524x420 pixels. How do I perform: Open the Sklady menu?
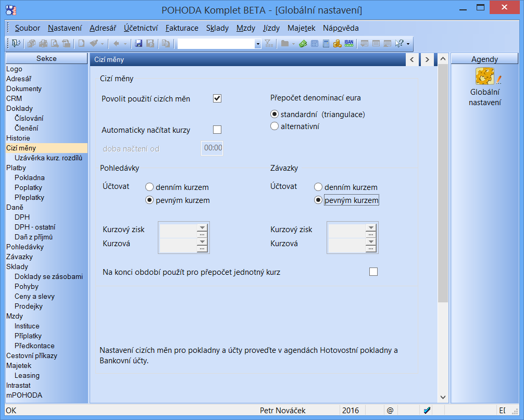click(x=217, y=28)
